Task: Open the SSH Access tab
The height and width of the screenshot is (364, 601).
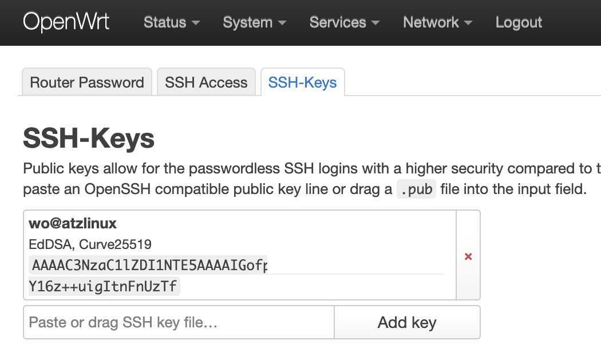Action: (206, 82)
